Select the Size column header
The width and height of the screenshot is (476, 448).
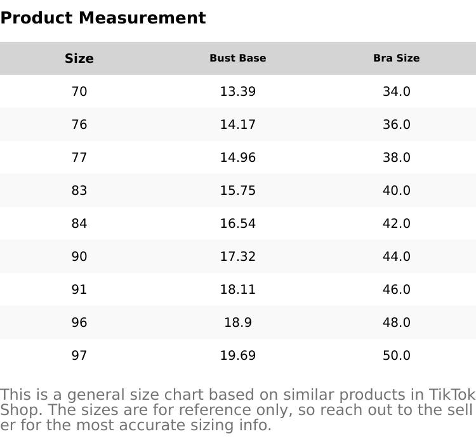79,58
